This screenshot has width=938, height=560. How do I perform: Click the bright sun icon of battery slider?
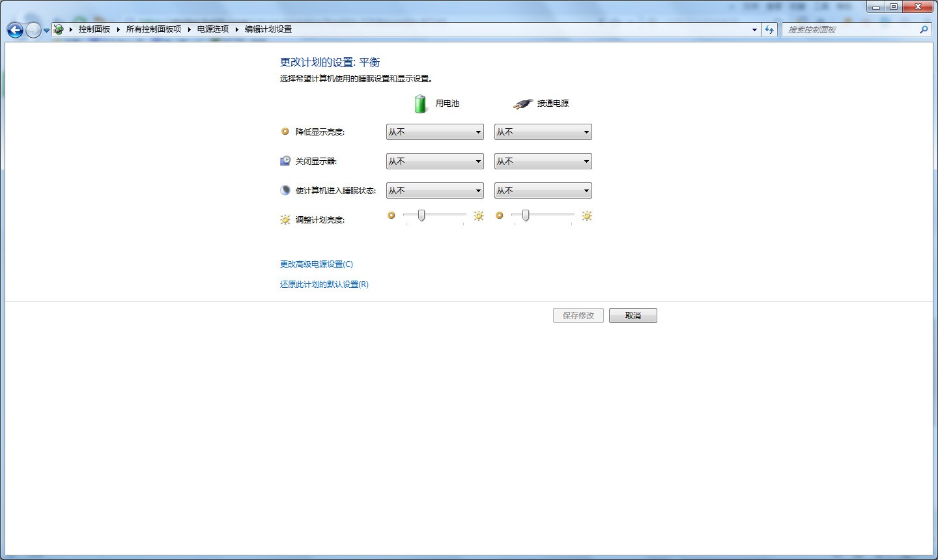(x=479, y=216)
